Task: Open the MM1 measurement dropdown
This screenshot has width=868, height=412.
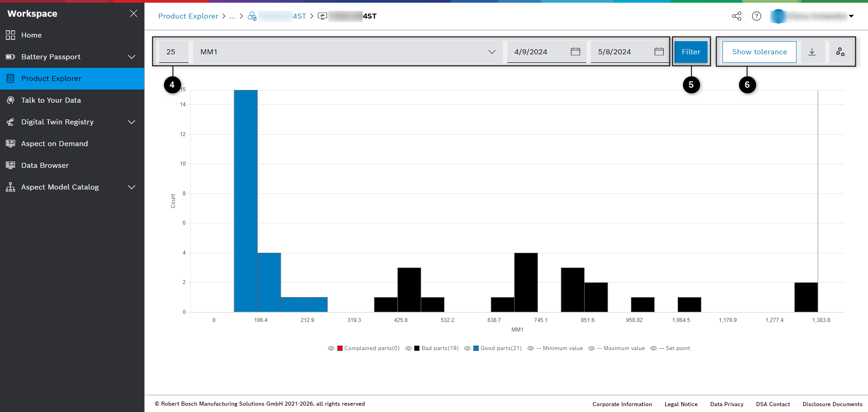Action: coord(348,52)
